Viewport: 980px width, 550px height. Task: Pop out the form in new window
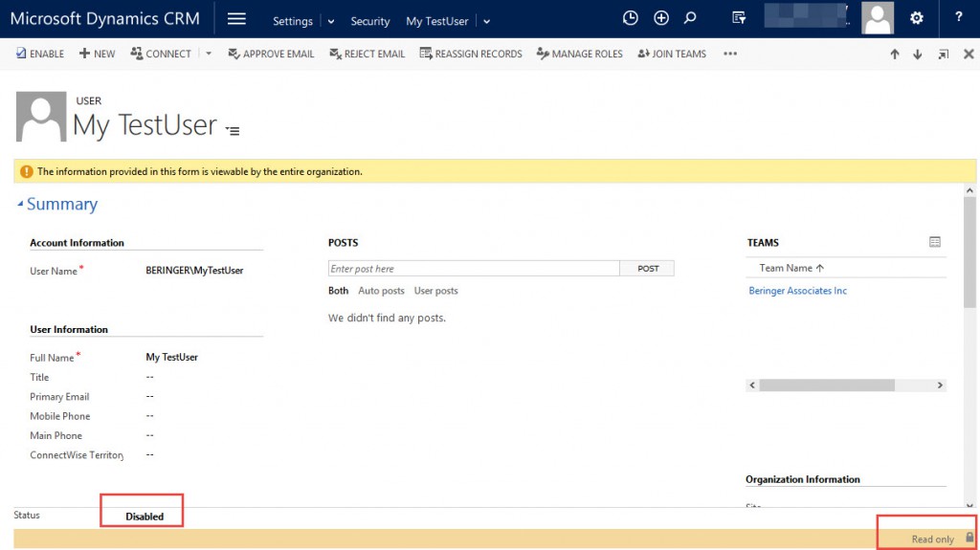point(943,55)
